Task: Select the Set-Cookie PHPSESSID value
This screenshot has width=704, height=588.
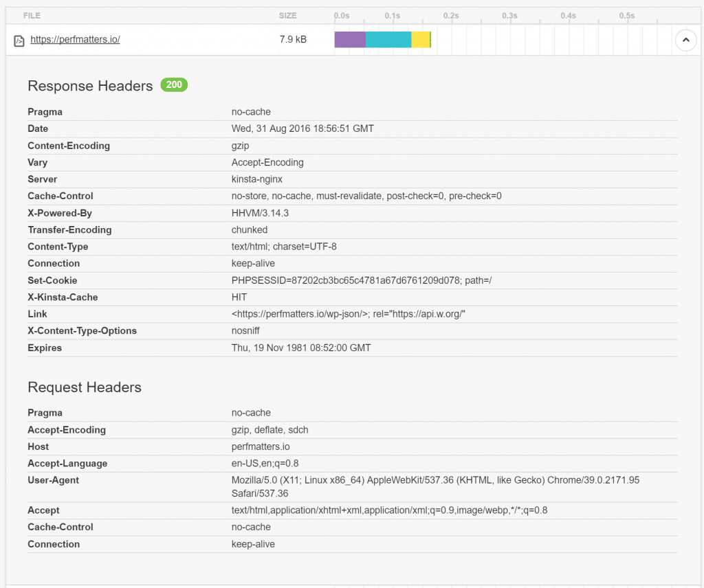Action: point(362,280)
